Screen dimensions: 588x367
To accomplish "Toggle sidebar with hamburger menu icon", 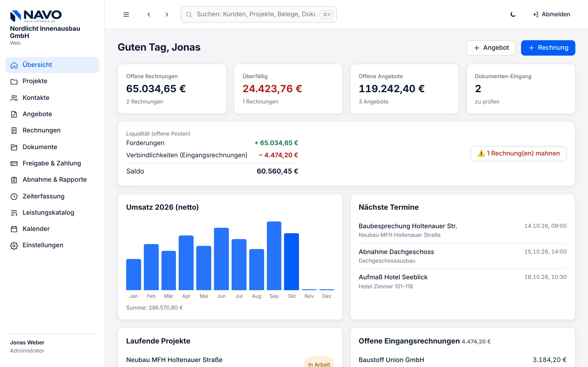I will pyautogui.click(x=126, y=14).
